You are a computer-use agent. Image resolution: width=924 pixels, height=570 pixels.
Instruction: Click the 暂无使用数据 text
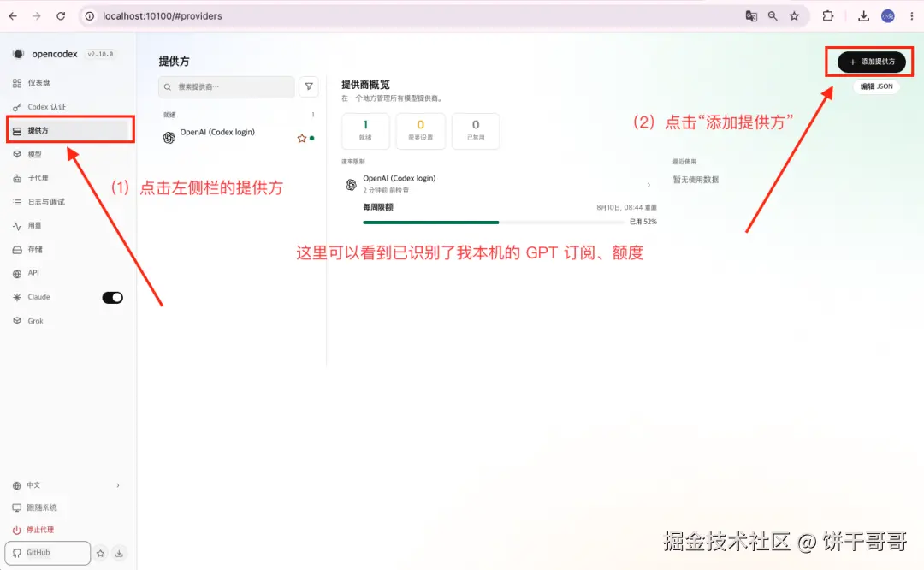tap(696, 180)
